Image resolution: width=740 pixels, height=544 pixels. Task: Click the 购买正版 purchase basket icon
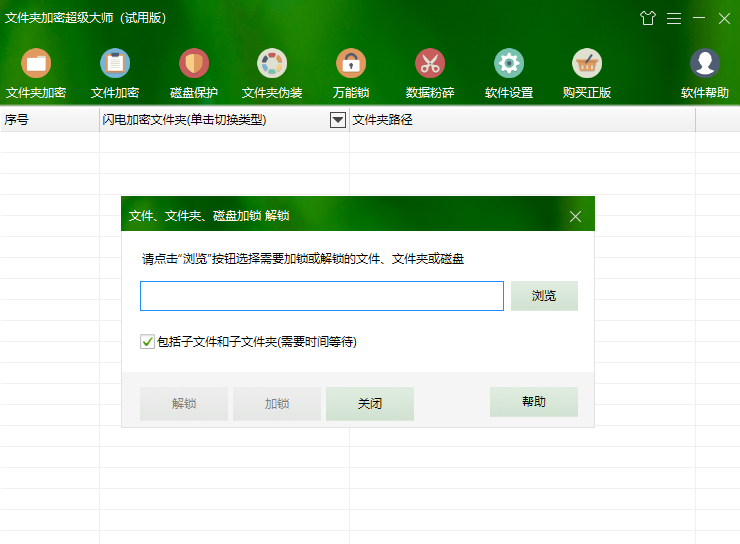pos(587,63)
